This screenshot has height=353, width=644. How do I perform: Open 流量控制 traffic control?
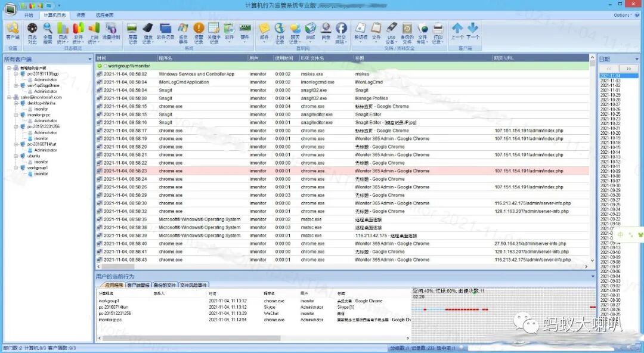(x=111, y=31)
